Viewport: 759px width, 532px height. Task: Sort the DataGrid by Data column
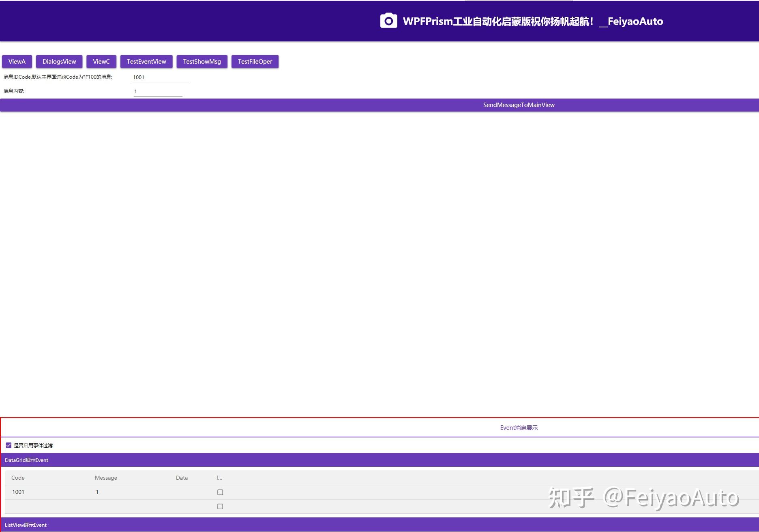tap(181, 477)
